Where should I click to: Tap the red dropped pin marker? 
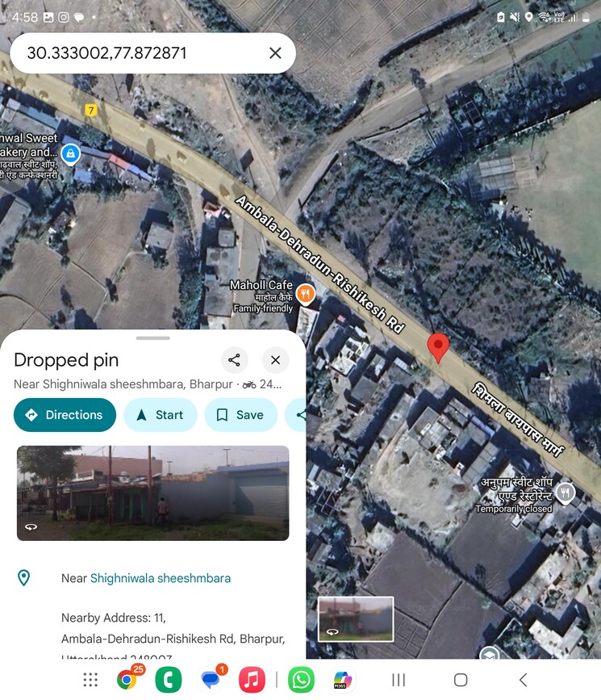(x=438, y=348)
